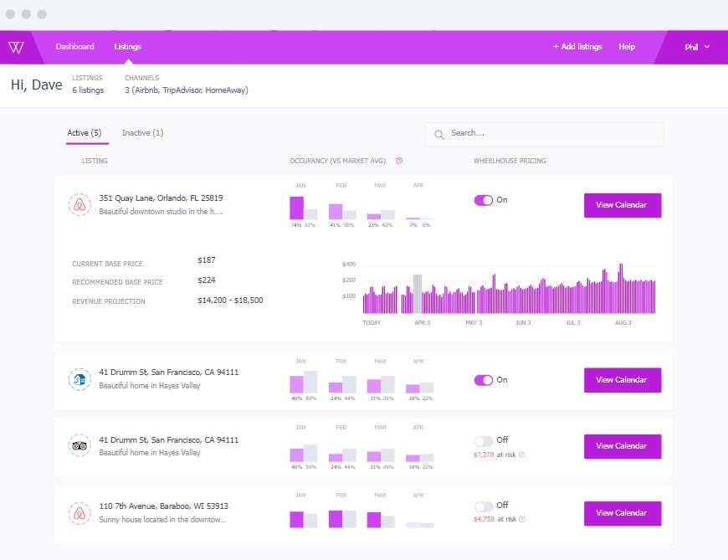The width and height of the screenshot is (728, 560).
Task: Open the Phil account dropdown
Action: tap(697, 47)
